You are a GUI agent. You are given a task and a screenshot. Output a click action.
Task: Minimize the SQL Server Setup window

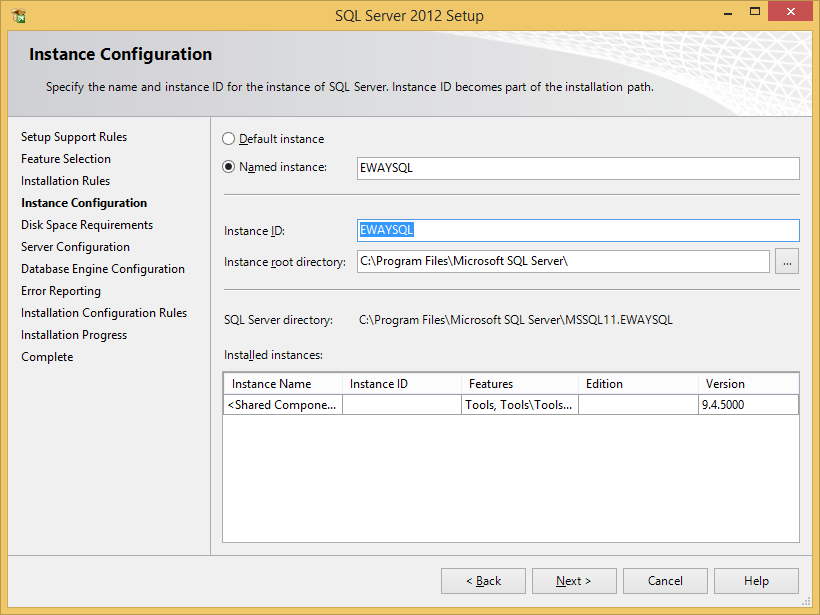pos(728,13)
